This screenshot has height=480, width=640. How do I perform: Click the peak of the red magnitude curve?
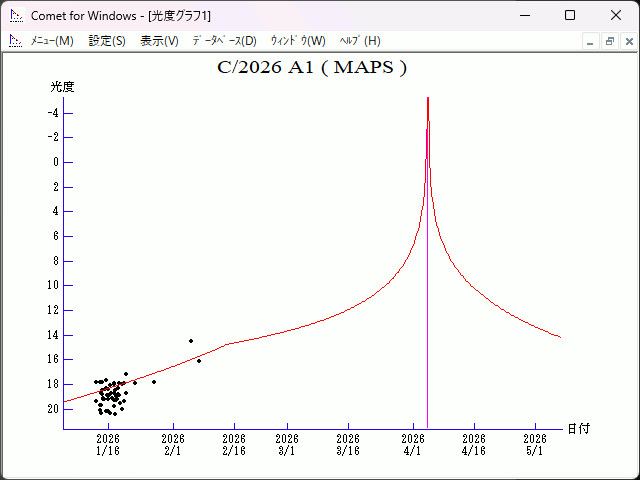(x=428, y=99)
